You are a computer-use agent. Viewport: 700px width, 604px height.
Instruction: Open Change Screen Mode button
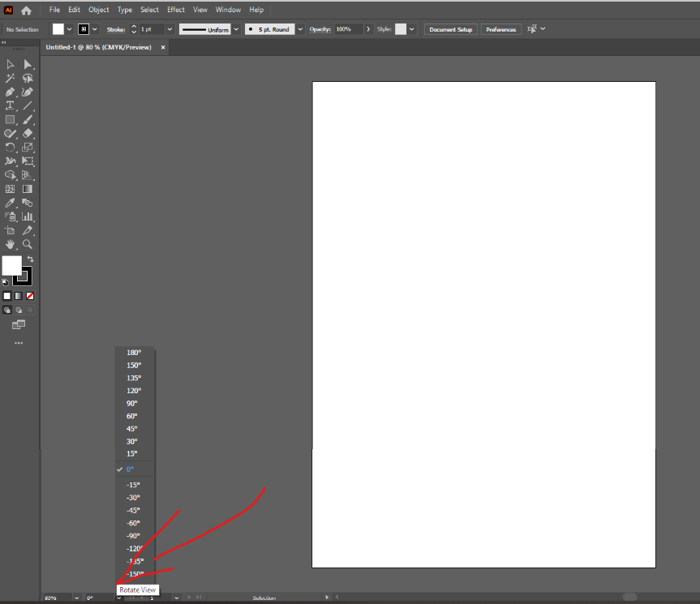coord(19,325)
